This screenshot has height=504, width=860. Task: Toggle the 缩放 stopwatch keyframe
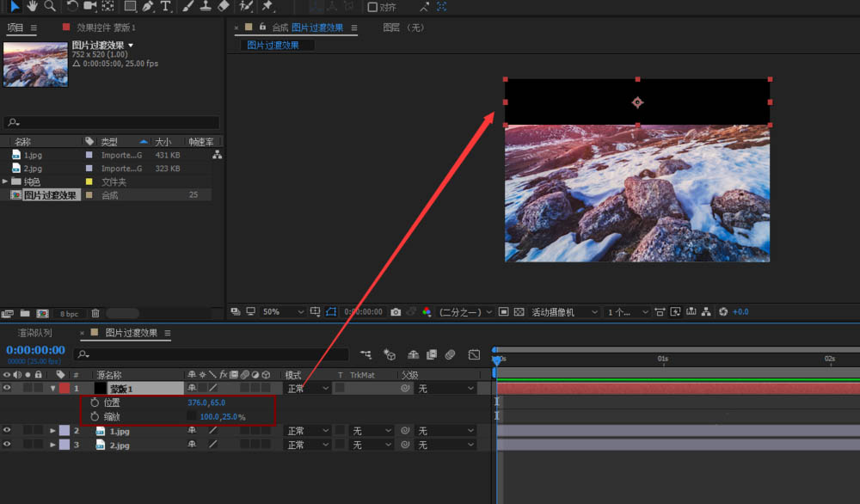95,417
